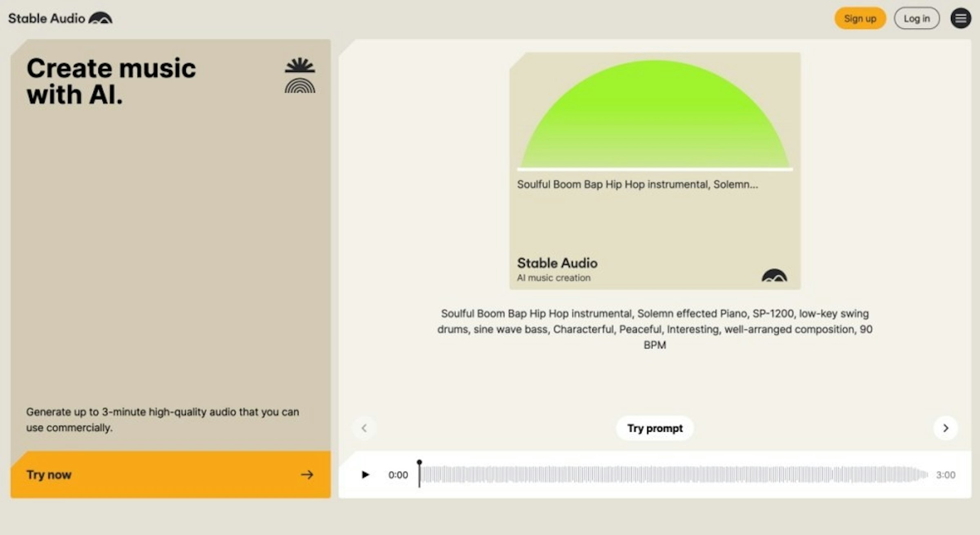Click 'Stable Audio' title on the card

click(x=557, y=263)
